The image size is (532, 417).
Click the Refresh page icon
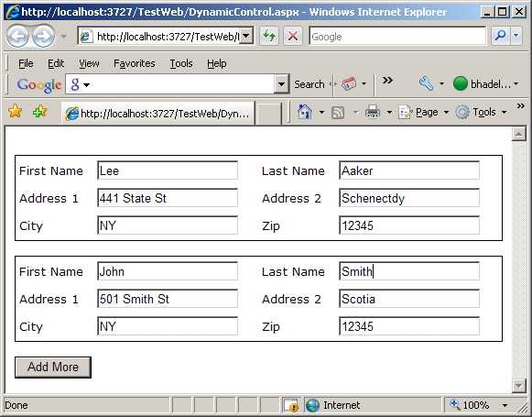pyautogui.click(x=269, y=36)
